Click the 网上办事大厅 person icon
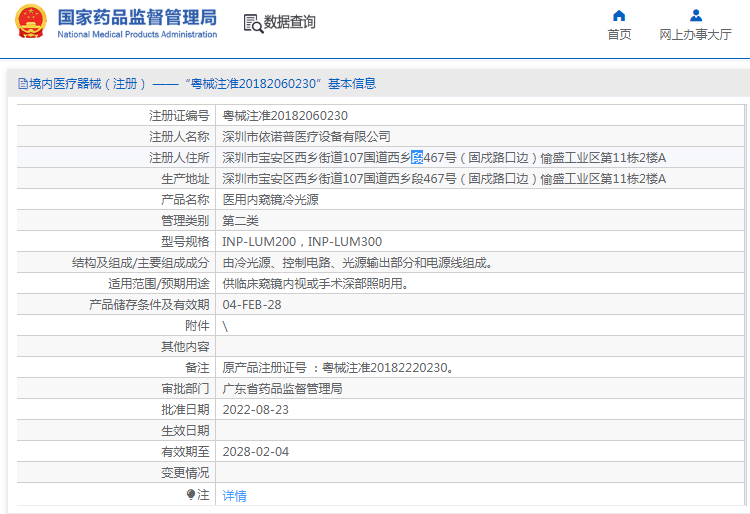The width and height of the screenshot is (750, 514). 696,15
